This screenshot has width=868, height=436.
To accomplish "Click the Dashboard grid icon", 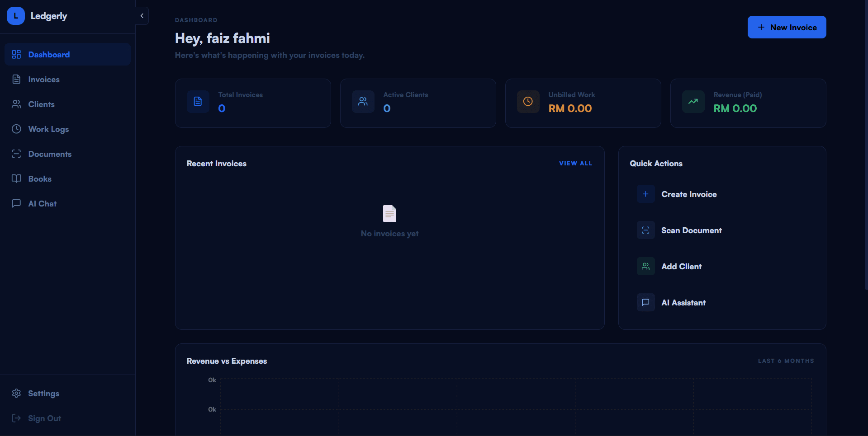I will (16, 54).
